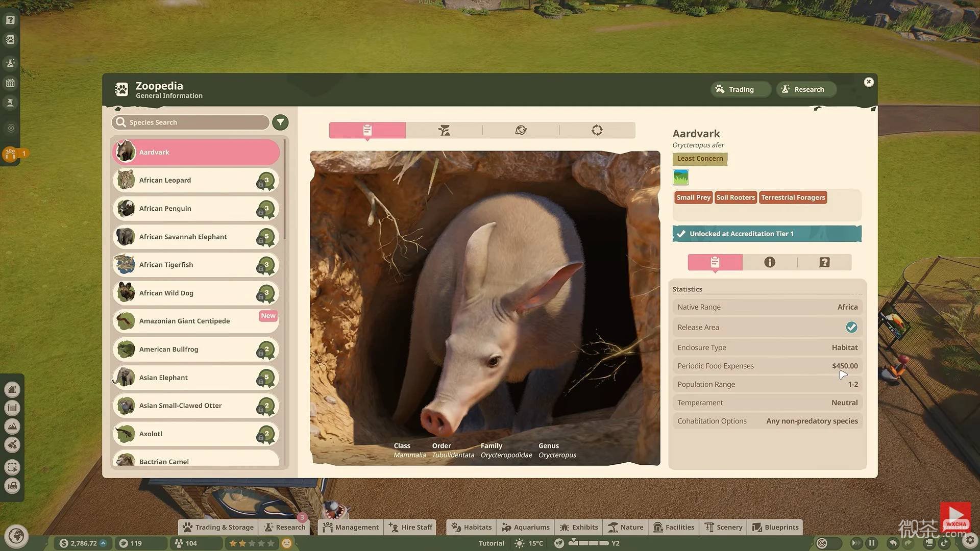The image size is (980, 551).
Task: Open the Research button in Zoopedia header
Action: tap(806, 89)
